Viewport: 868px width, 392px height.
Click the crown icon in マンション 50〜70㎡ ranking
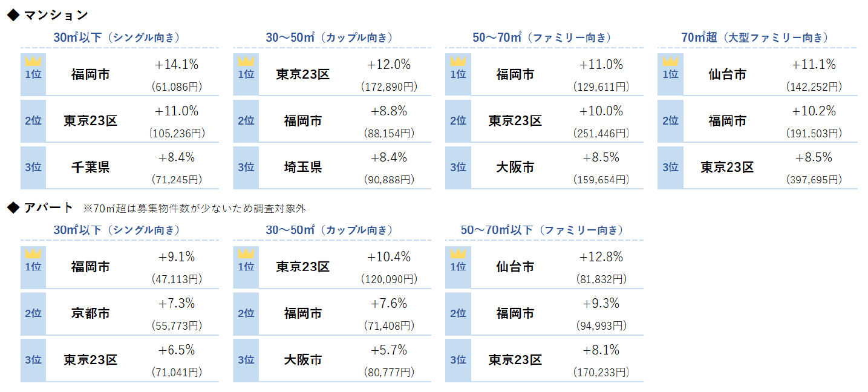point(458,62)
